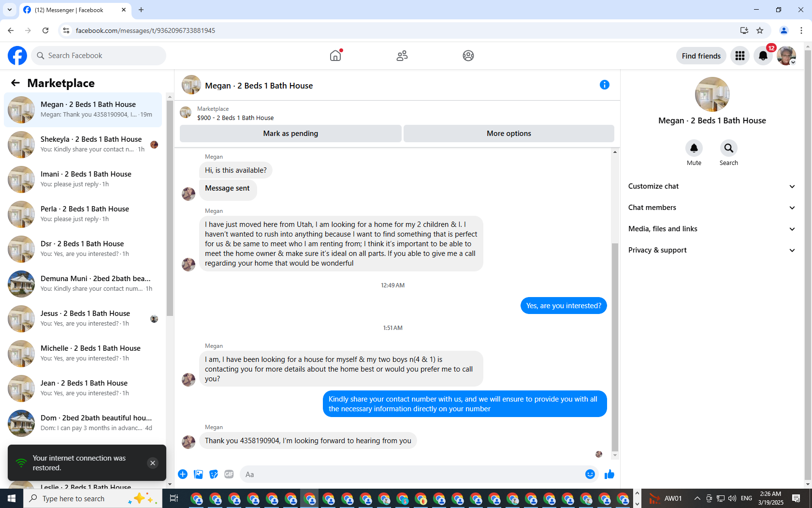Open the Dsr conversation

pos(83,249)
